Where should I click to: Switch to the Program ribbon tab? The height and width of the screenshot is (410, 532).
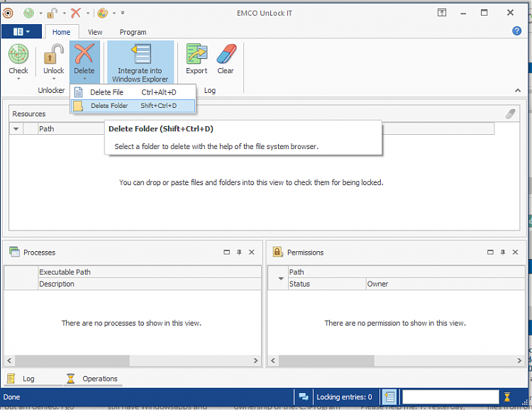coord(133,32)
